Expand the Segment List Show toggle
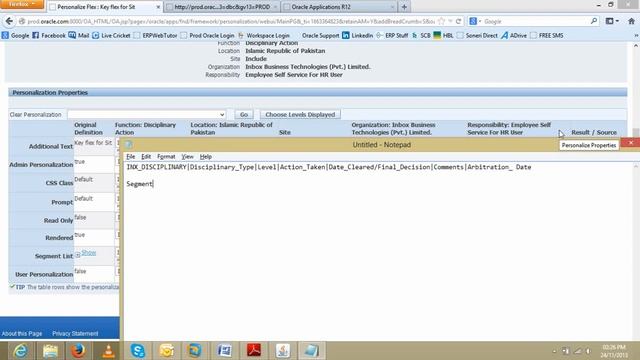Image resolution: width=640 pixels, height=360 pixels. [x=78, y=255]
